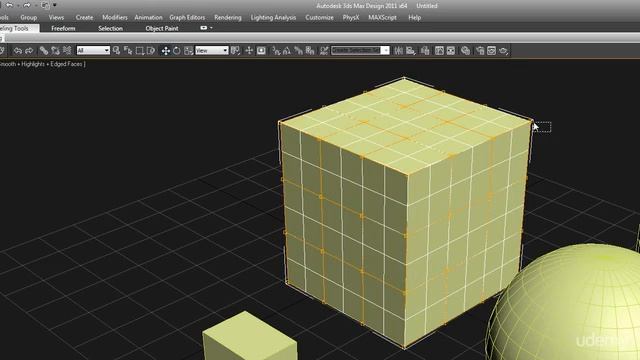Open the named selection sets dropdown arrow
This screenshot has width=640, height=360.
[385, 51]
